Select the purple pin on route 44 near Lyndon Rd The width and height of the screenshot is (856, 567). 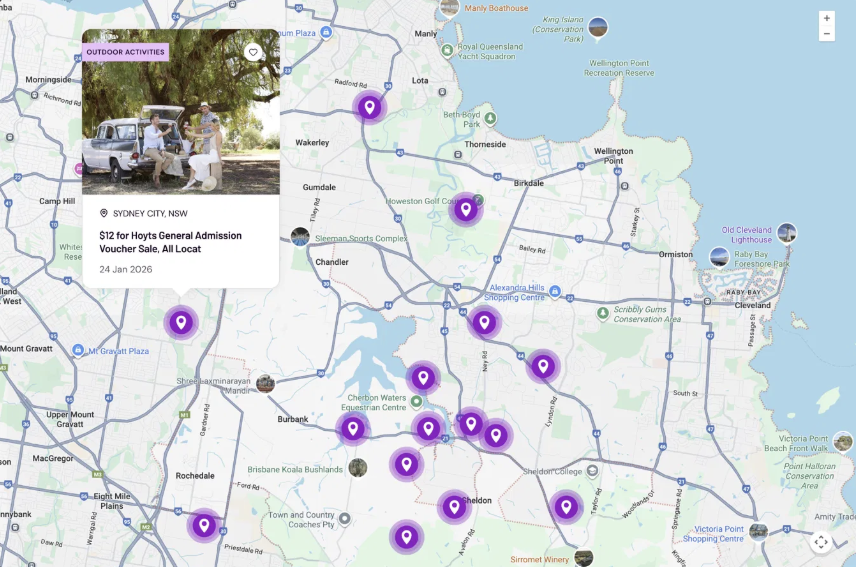pyautogui.click(x=543, y=366)
